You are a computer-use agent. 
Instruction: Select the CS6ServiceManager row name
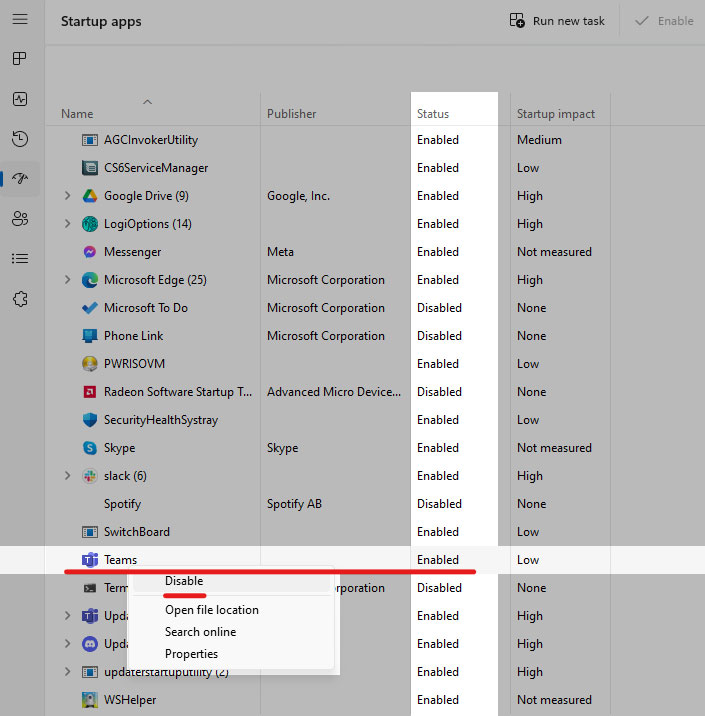(x=156, y=168)
